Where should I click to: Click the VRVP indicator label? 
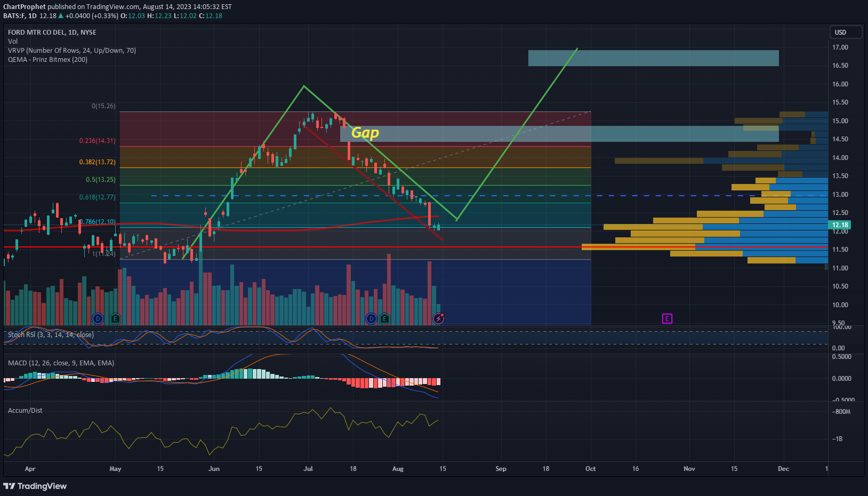[72, 50]
